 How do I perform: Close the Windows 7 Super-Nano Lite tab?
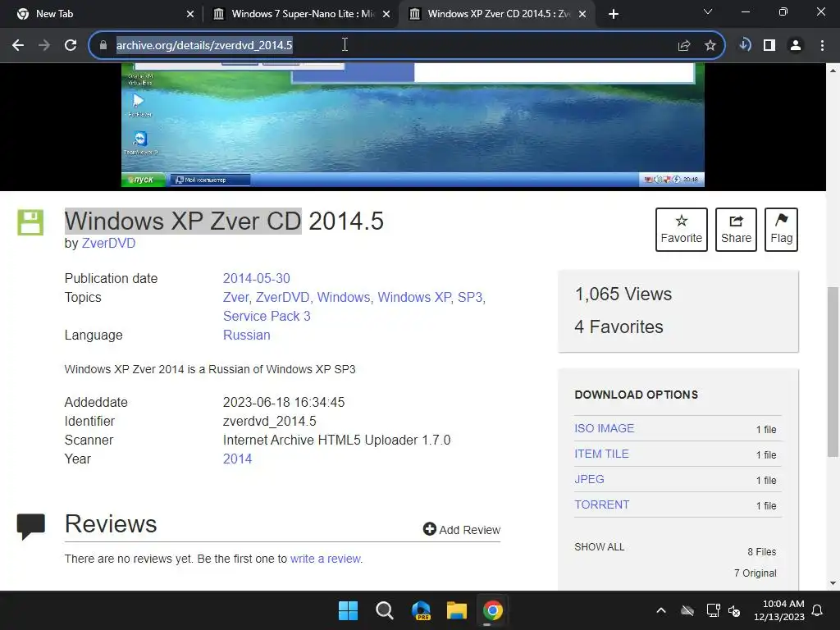tap(386, 14)
